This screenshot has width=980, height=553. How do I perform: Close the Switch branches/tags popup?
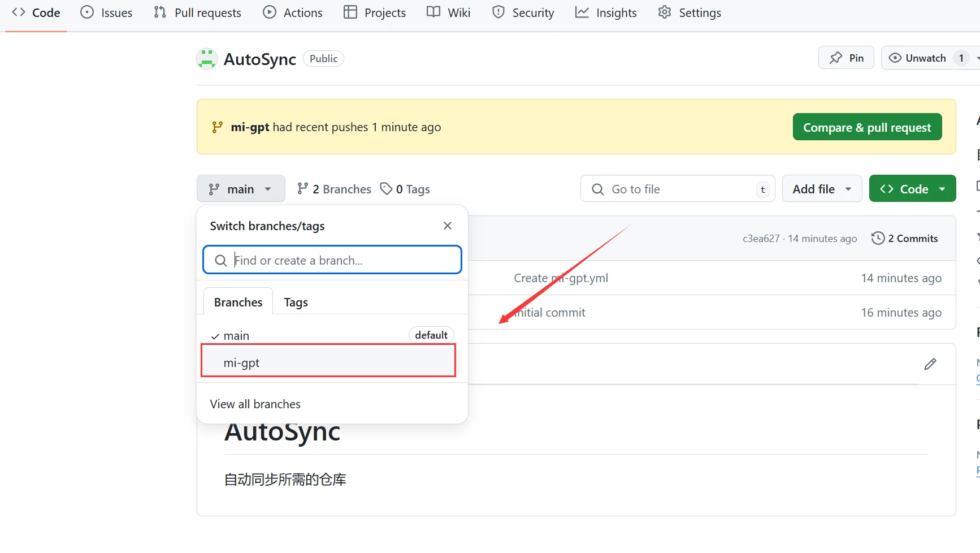447,226
